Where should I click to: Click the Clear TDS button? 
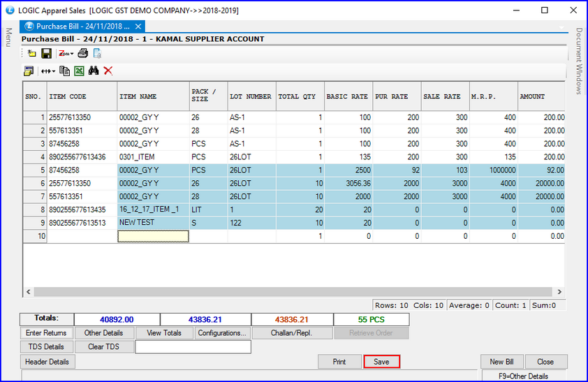click(x=103, y=347)
